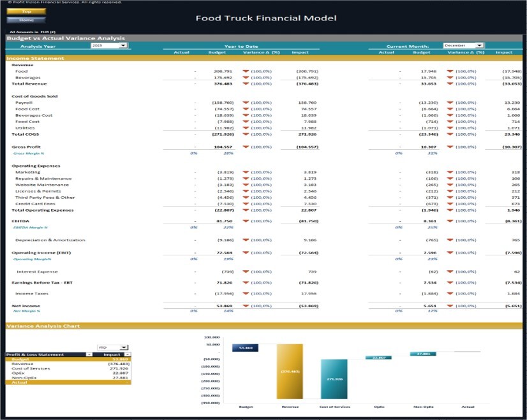Select the EBITDA YTD budget cell 81.750
Viewport: 527px width, 420px height.
point(225,221)
